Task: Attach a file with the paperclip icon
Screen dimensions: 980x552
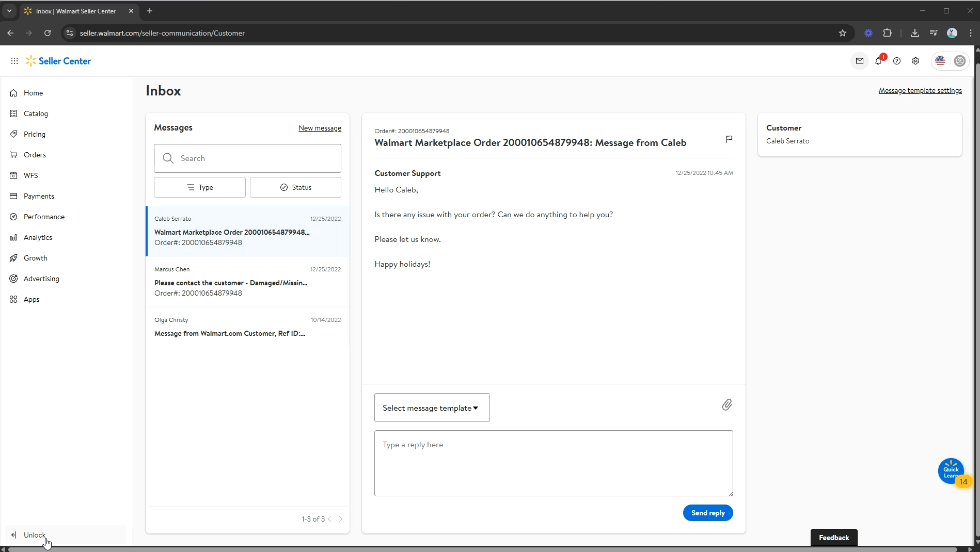Action: (x=727, y=405)
